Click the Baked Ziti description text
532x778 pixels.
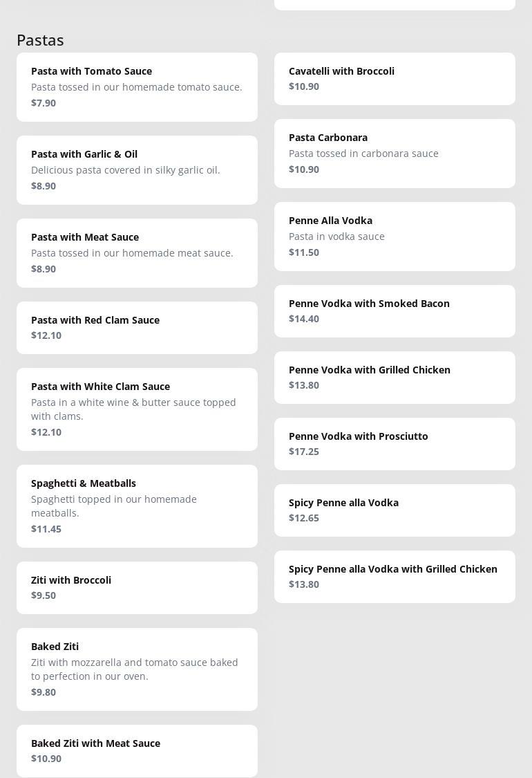[134, 669]
